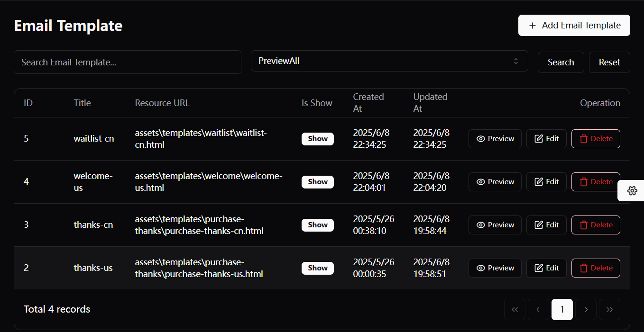Delete the welcome-us template
This screenshot has width=644, height=332.
tap(596, 182)
